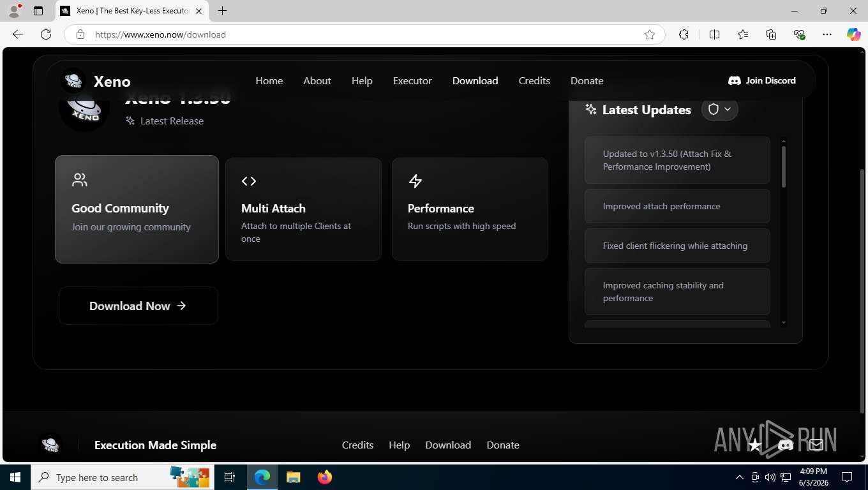Click the address bar URL field
The width and height of the screenshot is (868, 490).
pos(364,34)
